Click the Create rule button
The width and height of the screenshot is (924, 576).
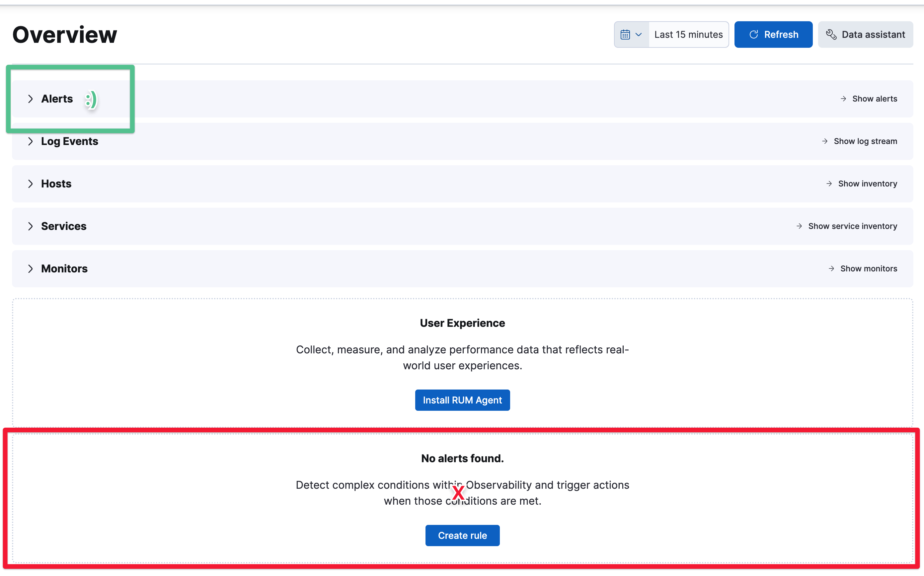pos(462,535)
